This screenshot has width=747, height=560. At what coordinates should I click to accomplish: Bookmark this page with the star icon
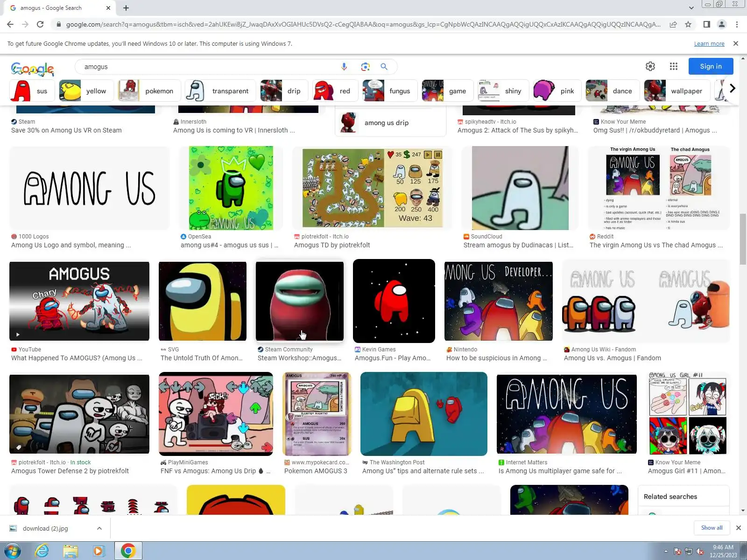click(x=688, y=24)
